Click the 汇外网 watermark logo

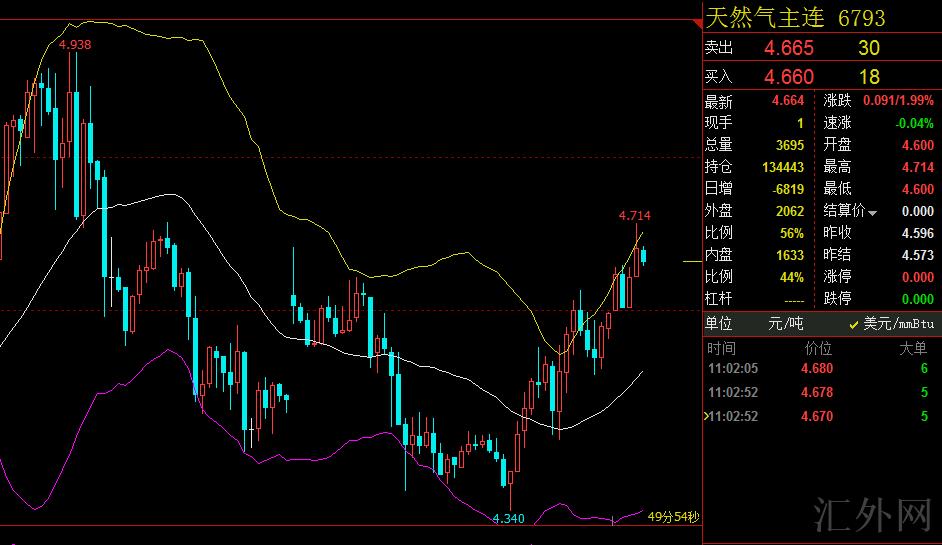point(873,516)
